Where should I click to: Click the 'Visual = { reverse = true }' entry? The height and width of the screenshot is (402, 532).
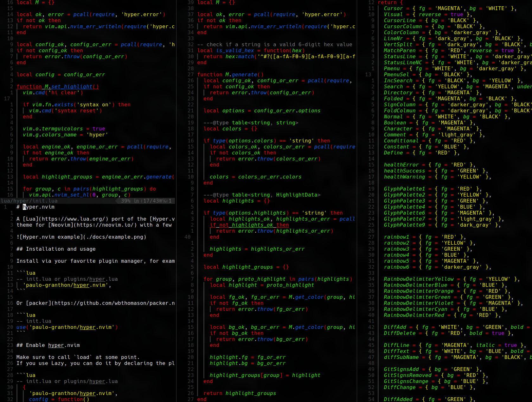point(428,14)
